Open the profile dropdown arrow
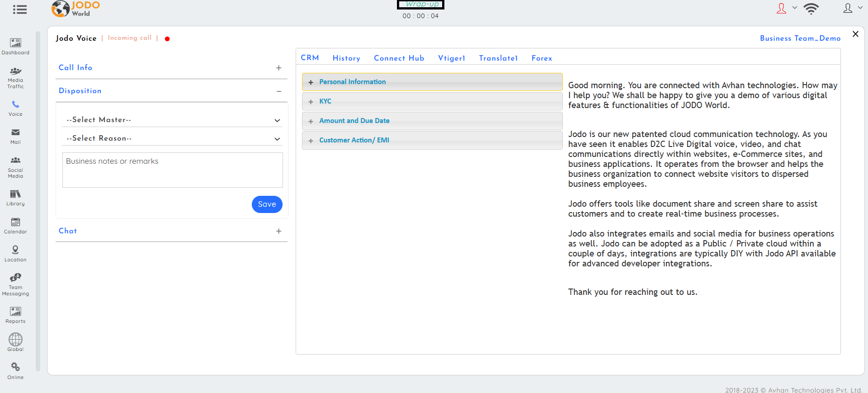The width and height of the screenshot is (868, 393). (x=860, y=8)
